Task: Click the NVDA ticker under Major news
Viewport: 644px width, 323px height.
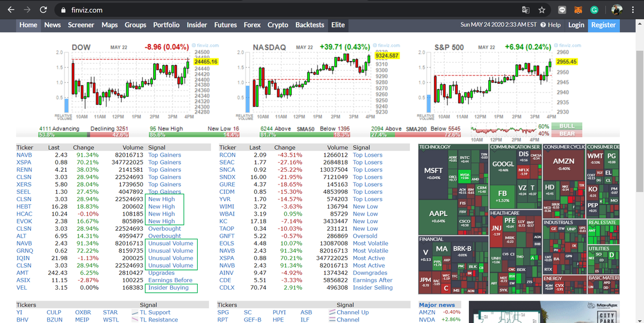Action: click(x=426, y=320)
